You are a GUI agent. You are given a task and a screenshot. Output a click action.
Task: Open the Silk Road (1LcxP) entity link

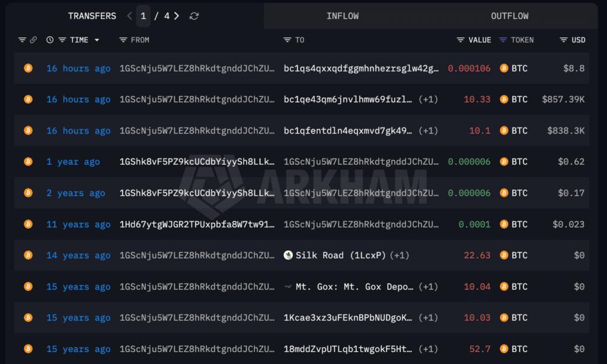pyautogui.click(x=341, y=256)
